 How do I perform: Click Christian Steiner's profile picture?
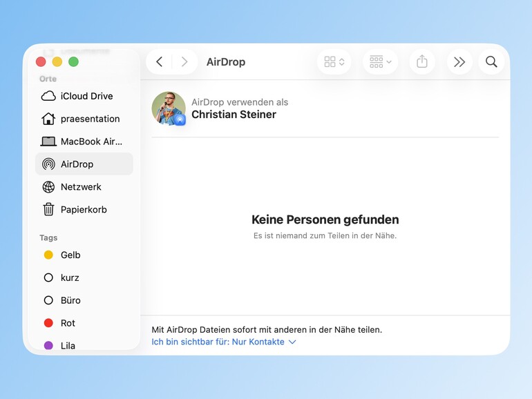169,108
